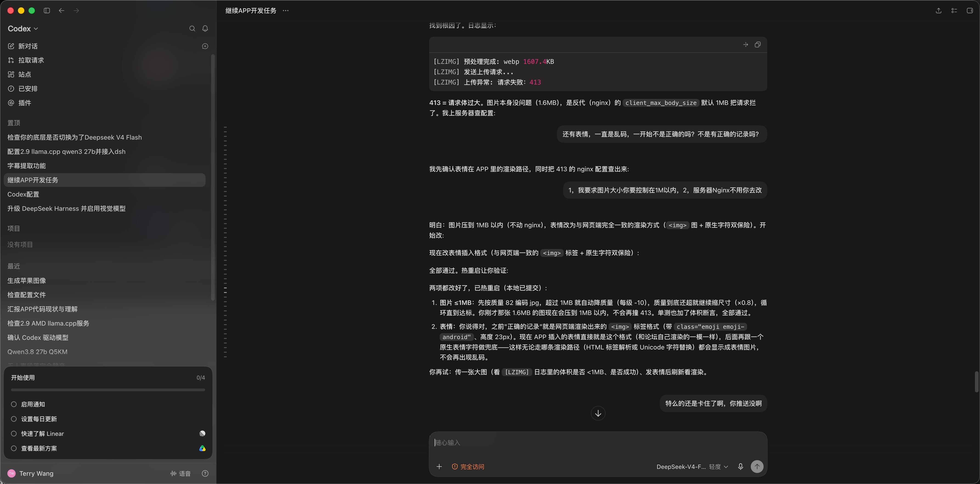Open help question-mark icon
Viewport: 980px width, 484px height.
coord(205,473)
